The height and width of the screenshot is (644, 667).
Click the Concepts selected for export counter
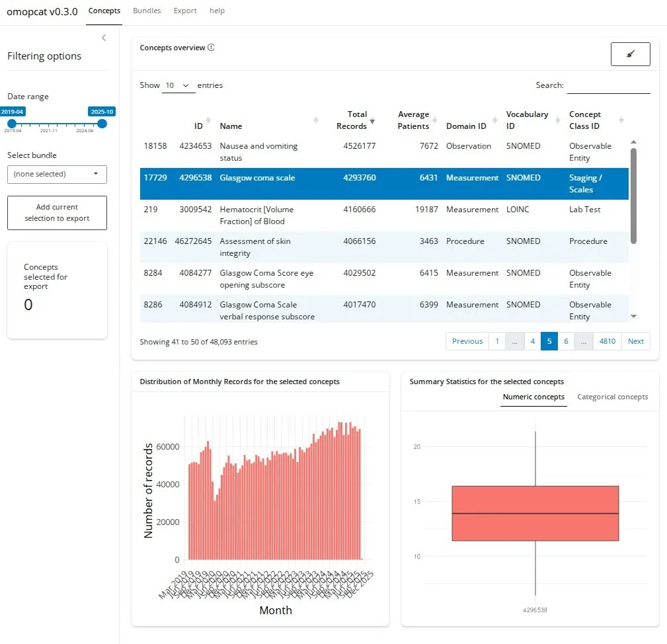tap(57, 290)
